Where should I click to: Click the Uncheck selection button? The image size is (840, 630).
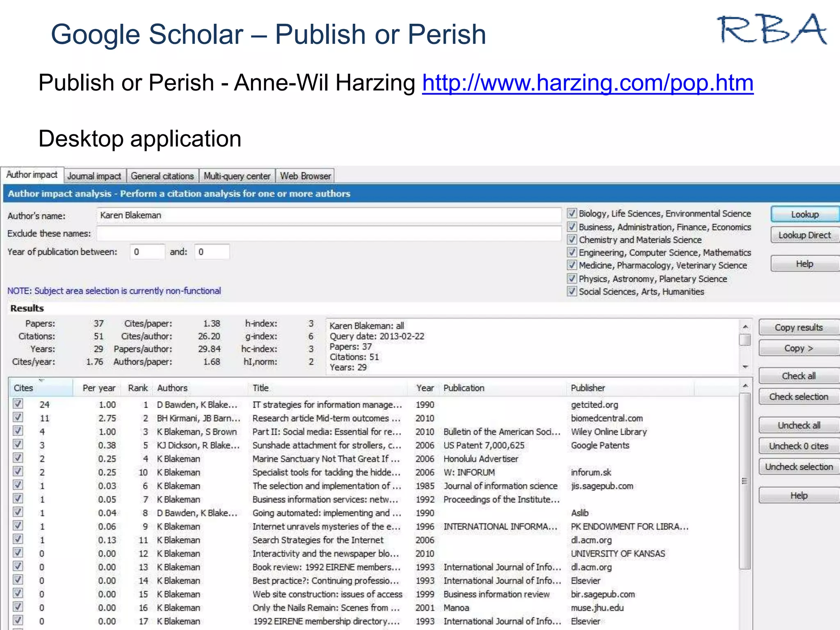(x=799, y=467)
